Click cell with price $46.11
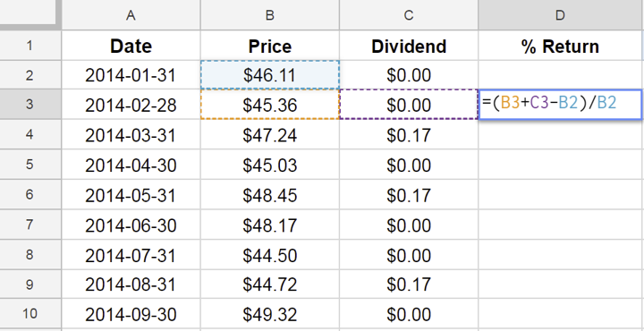Image resolution: width=644 pixels, height=331 pixels. coord(270,75)
